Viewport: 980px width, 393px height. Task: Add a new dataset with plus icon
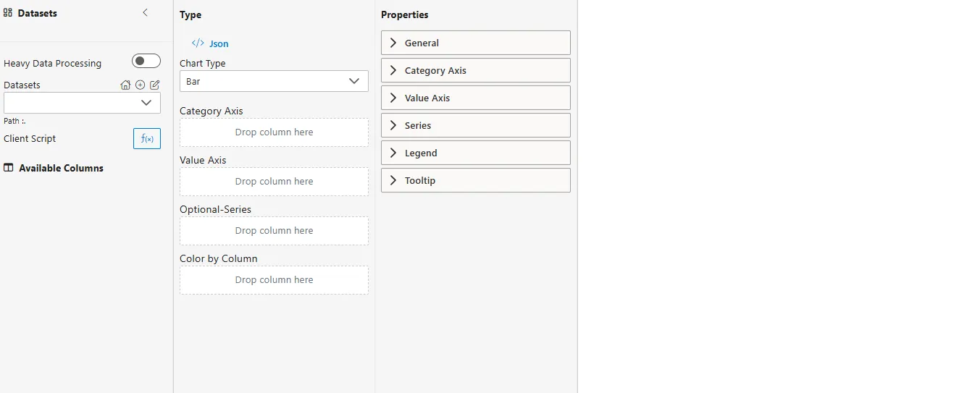point(141,85)
